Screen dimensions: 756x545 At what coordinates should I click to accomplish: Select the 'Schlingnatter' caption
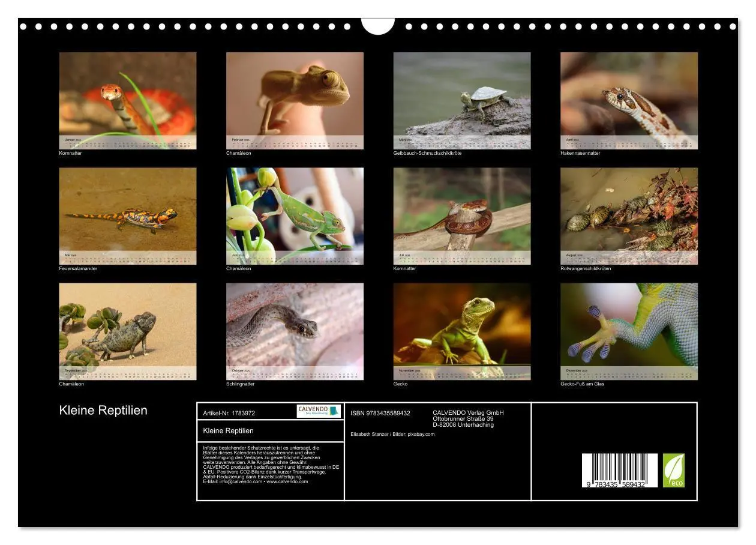241,384
